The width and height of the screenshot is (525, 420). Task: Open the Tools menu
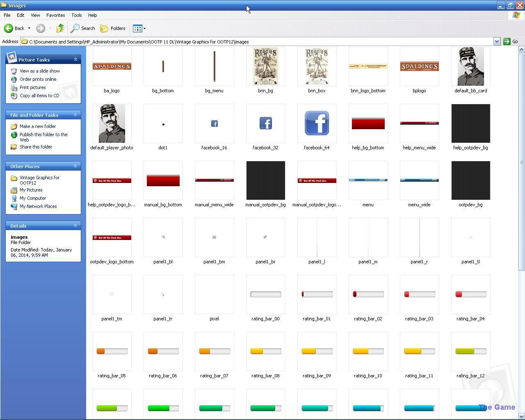click(x=76, y=15)
